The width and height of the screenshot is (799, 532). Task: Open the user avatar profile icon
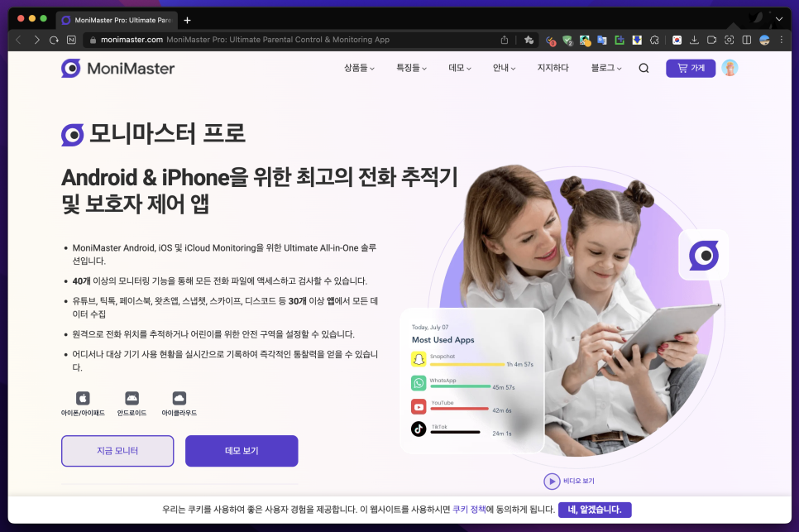[730, 68]
